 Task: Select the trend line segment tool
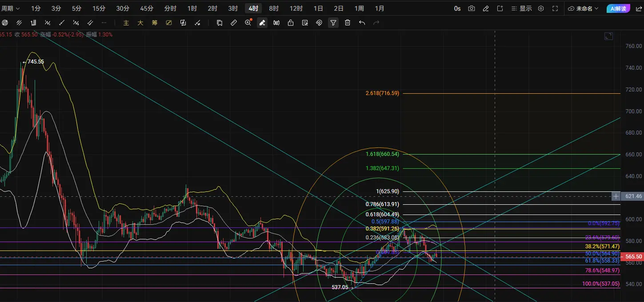(x=62, y=23)
